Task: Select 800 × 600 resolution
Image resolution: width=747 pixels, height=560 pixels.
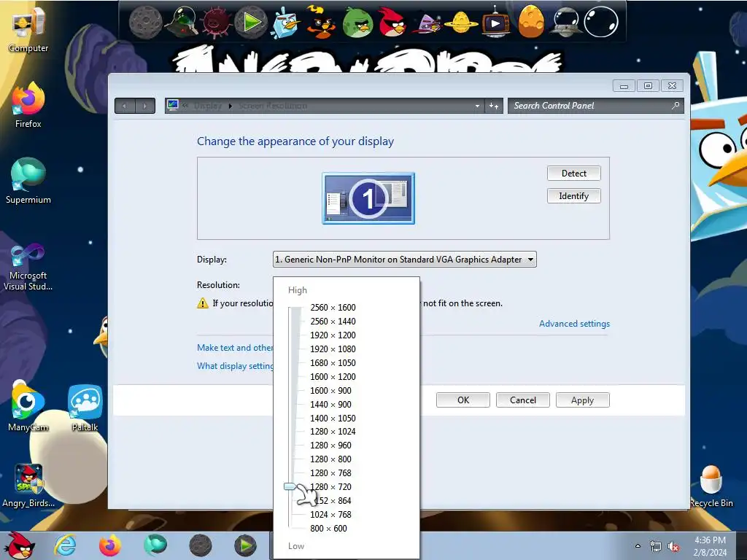Action: pos(328,528)
